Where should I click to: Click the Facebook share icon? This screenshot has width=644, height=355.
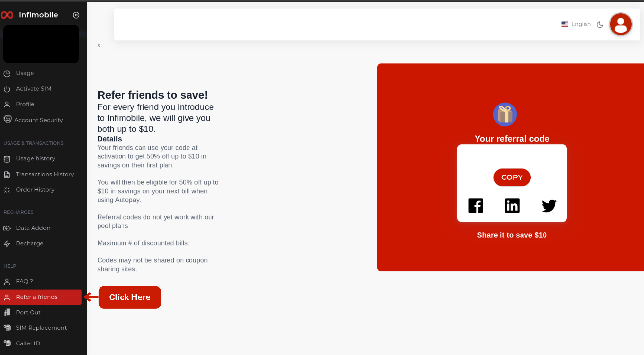[476, 206]
